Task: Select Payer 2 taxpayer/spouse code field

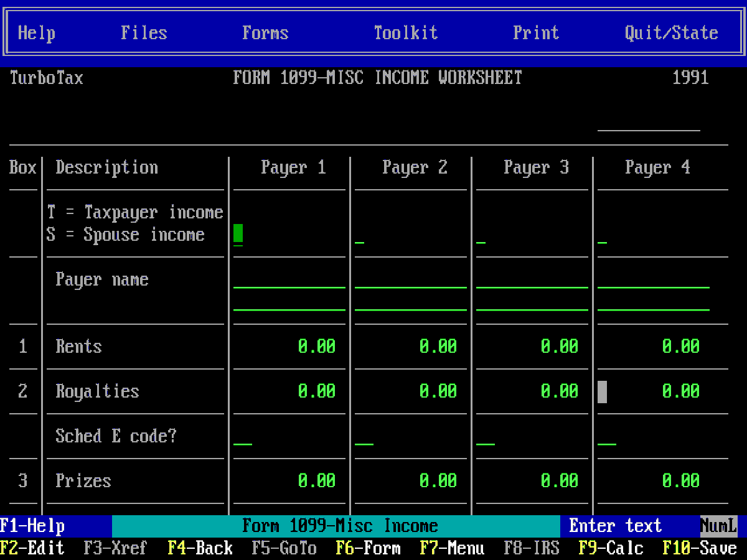Action: pyautogui.click(x=359, y=235)
